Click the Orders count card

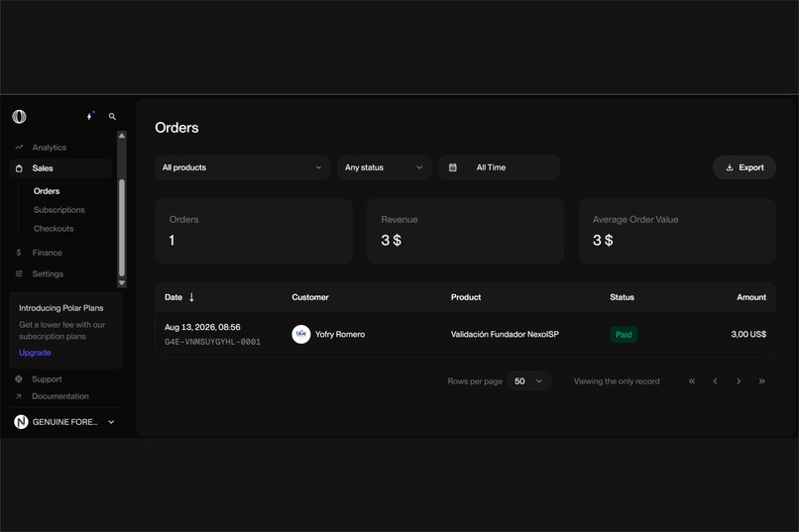point(254,231)
